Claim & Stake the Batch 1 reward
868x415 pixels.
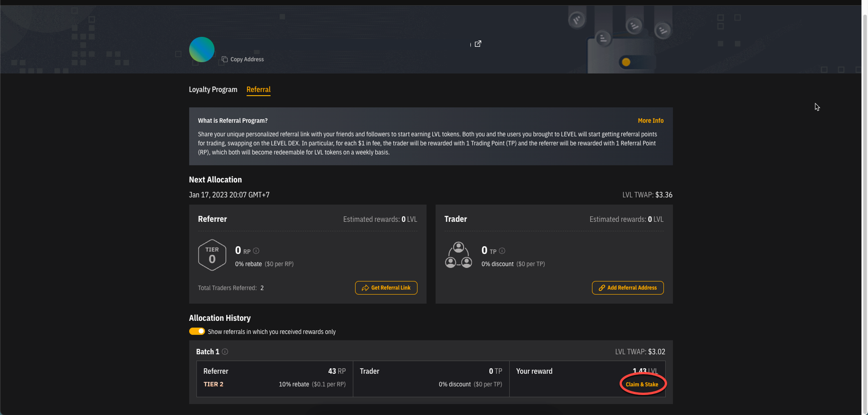coord(641,384)
